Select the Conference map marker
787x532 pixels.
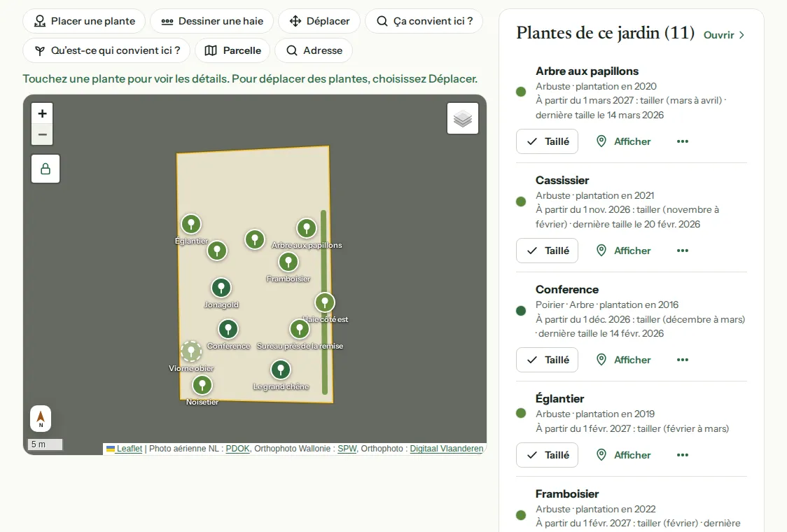228,329
